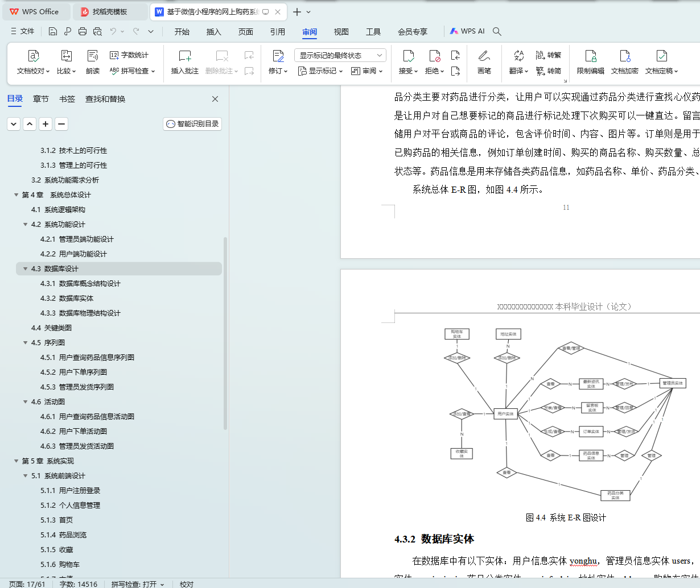700x588 pixels.
Task: Click outline expand-level up arrow button
Action: (30, 124)
